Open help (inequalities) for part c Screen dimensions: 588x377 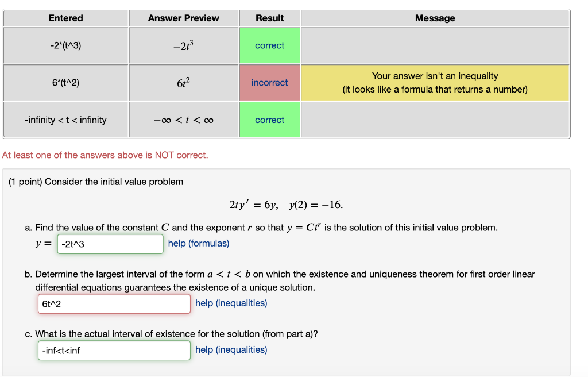231,349
